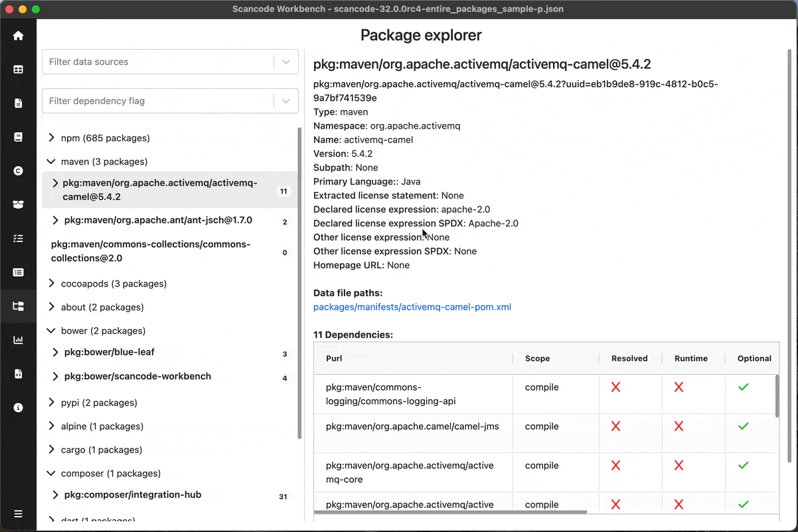798x532 pixels.
Task: Click the package list vertical scrollbar
Action: click(x=299, y=284)
